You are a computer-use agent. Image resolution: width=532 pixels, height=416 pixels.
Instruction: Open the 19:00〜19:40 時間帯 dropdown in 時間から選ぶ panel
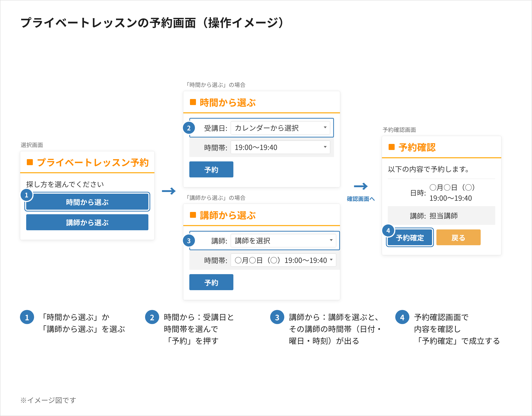280,147
